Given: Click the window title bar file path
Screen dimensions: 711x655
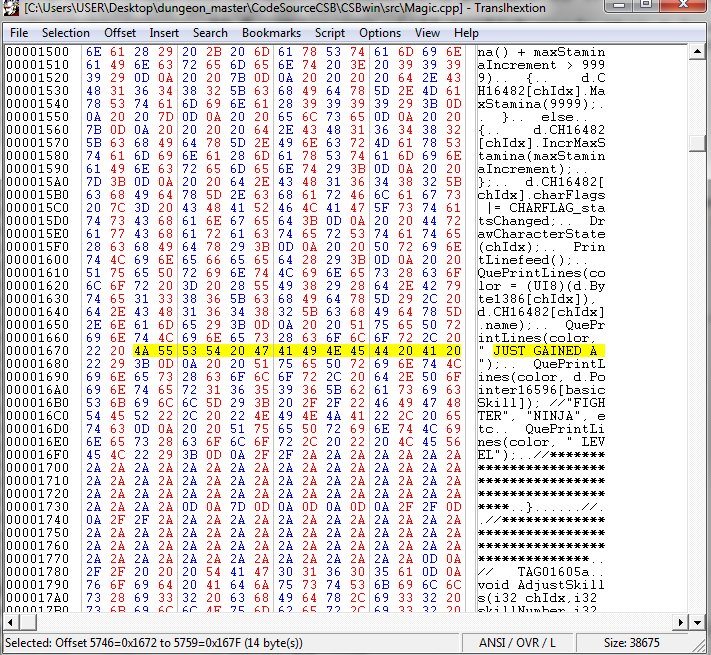Looking at the screenshot, I should click(x=243, y=8).
